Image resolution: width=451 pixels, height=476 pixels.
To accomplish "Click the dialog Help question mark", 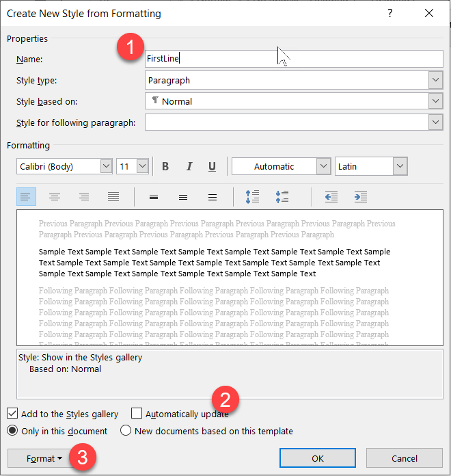I will click(390, 13).
